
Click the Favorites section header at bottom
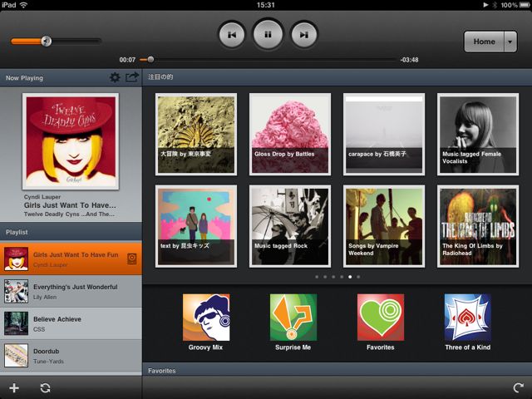click(x=337, y=371)
